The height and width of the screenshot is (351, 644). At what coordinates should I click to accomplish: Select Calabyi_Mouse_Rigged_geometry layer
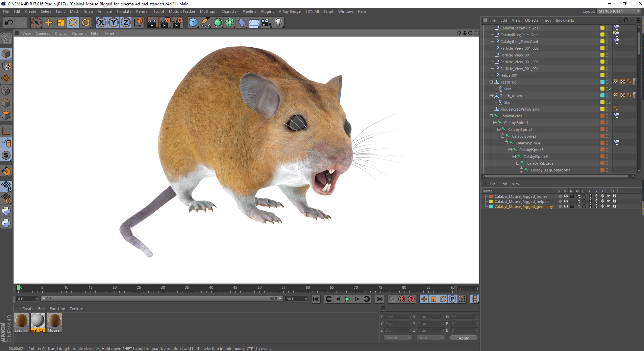click(524, 207)
